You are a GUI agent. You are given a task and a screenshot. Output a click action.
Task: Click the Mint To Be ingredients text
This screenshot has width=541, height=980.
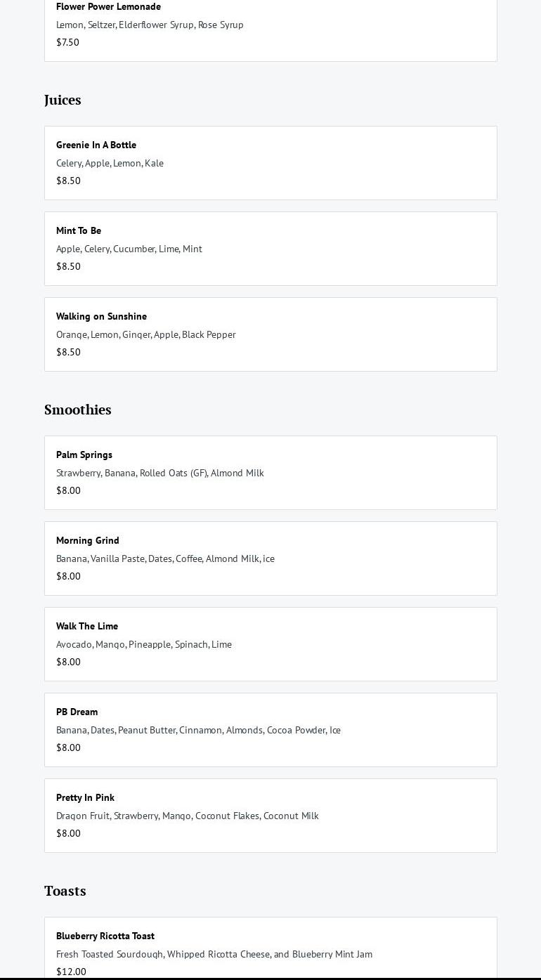(x=129, y=249)
